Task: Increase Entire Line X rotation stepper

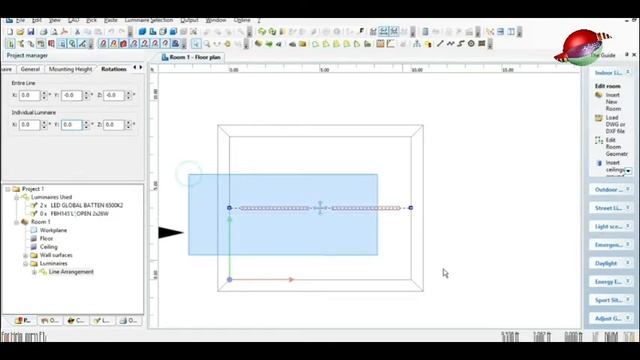Action: 44,93
